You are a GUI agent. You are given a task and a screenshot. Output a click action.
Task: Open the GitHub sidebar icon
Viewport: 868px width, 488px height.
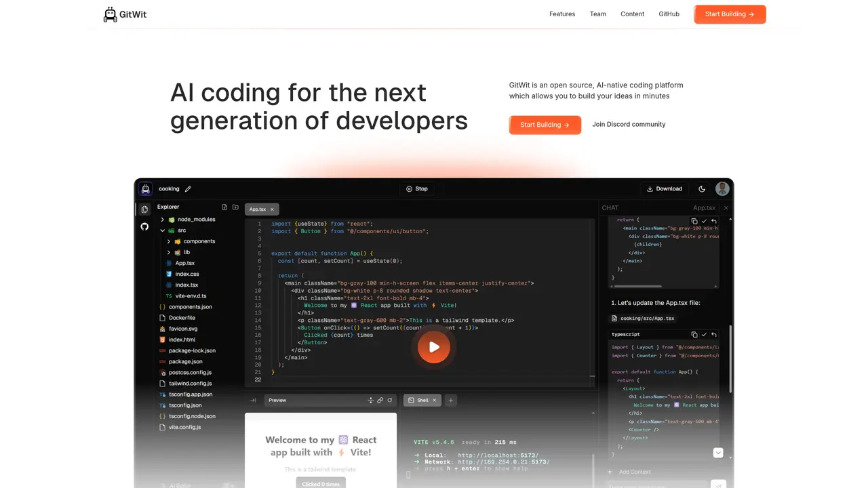point(144,226)
